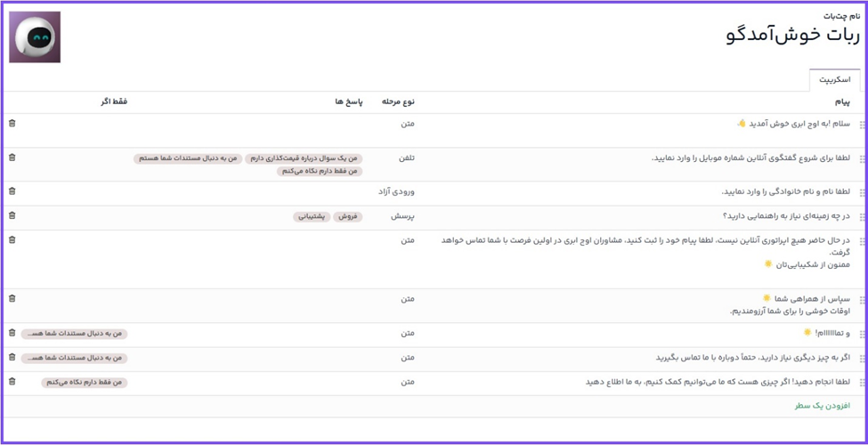Select the 'پشتیبانی' answer tag
This screenshot has width=868, height=445.
click(x=312, y=216)
